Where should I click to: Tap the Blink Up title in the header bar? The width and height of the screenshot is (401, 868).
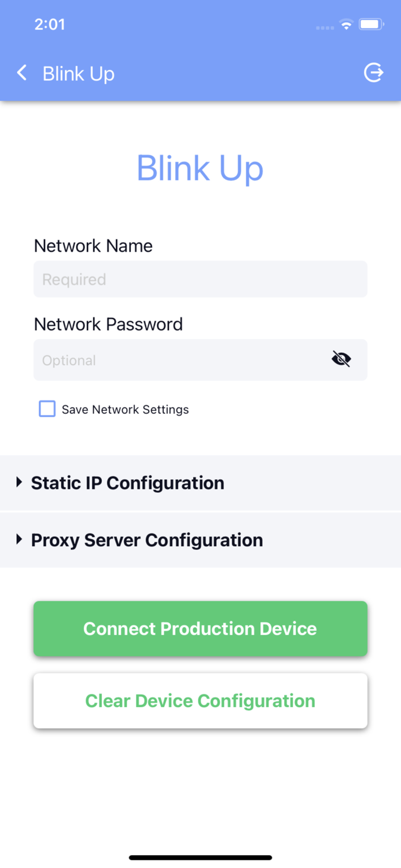point(79,74)
